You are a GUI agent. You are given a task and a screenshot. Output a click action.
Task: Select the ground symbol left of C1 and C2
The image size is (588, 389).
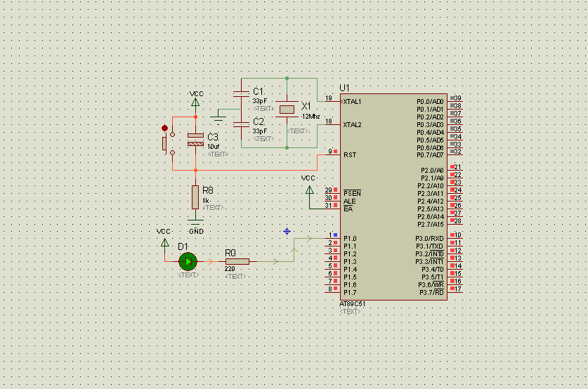pyautogui.click(x=218, y=119)
